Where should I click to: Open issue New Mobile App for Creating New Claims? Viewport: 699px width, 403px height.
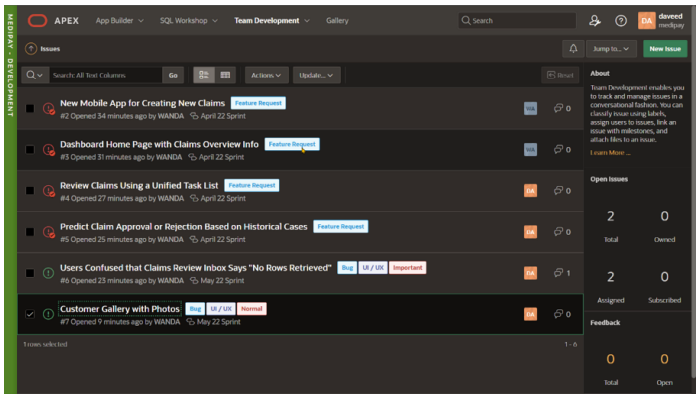click(142, 103)
